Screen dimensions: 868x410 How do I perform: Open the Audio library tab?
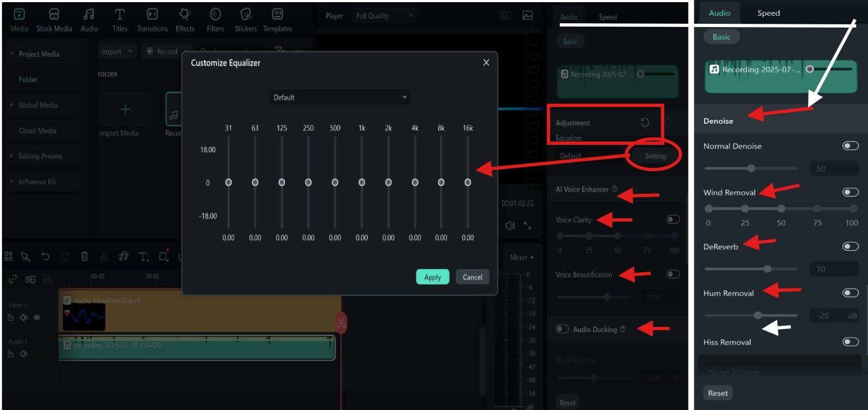89,20
